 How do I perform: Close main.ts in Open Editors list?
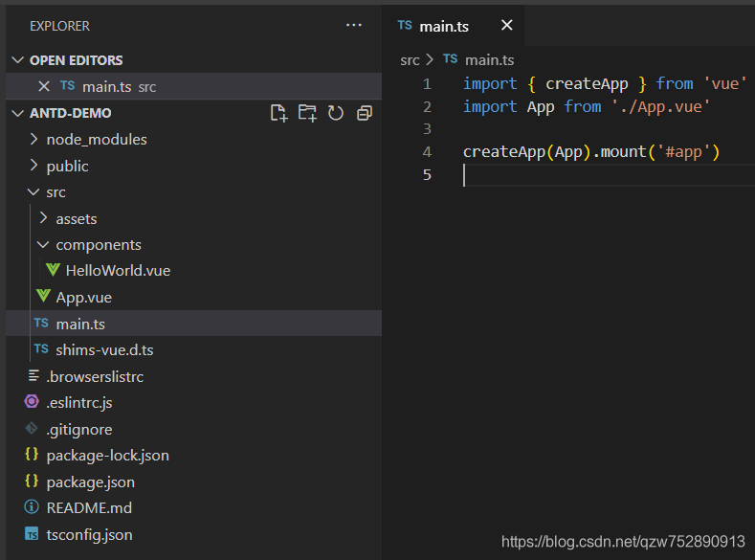click(x=43, y=86)
